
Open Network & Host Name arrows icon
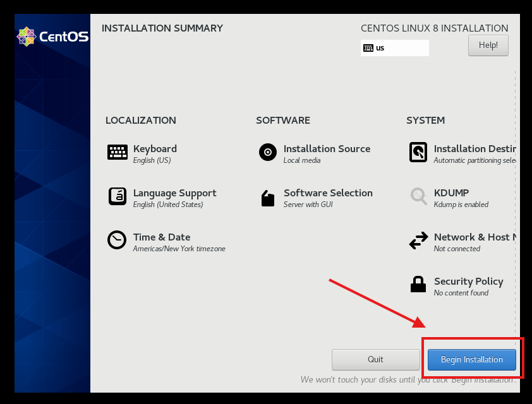pos(418,241)
